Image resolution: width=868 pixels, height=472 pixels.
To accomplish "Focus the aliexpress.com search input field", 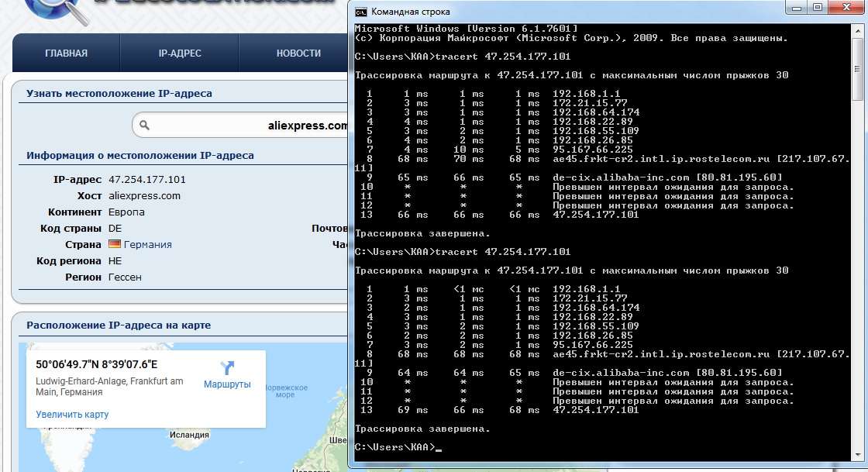I will click(248, 126).
